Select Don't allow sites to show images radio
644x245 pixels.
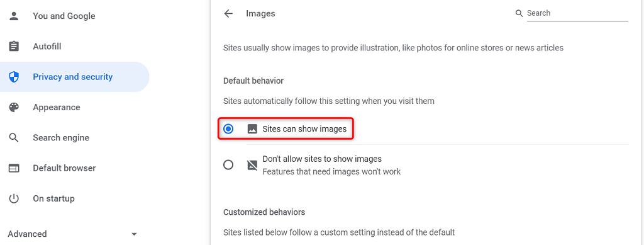point(228,165)
